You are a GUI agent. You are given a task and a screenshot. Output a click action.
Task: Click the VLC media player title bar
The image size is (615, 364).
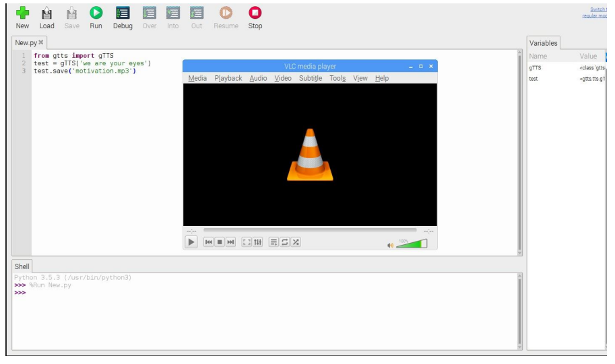click(310, 66)
